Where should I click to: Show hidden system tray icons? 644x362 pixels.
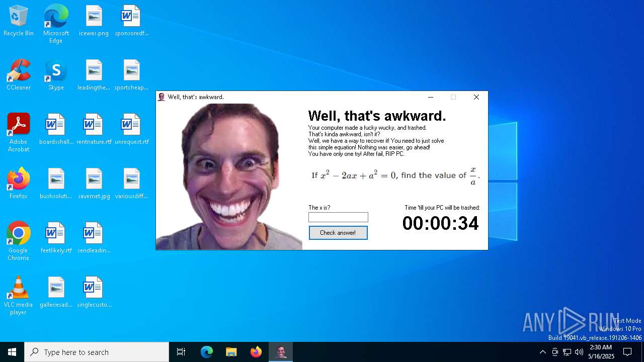542,352
